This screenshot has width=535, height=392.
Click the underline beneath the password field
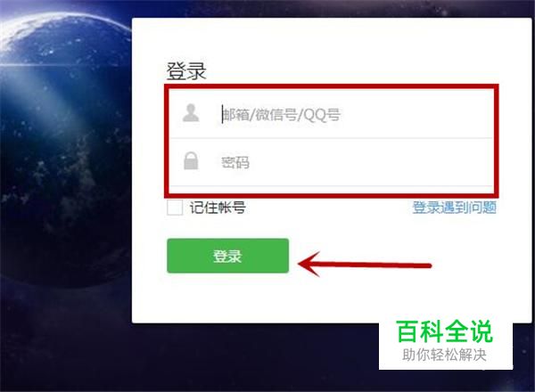pos(331,186)
